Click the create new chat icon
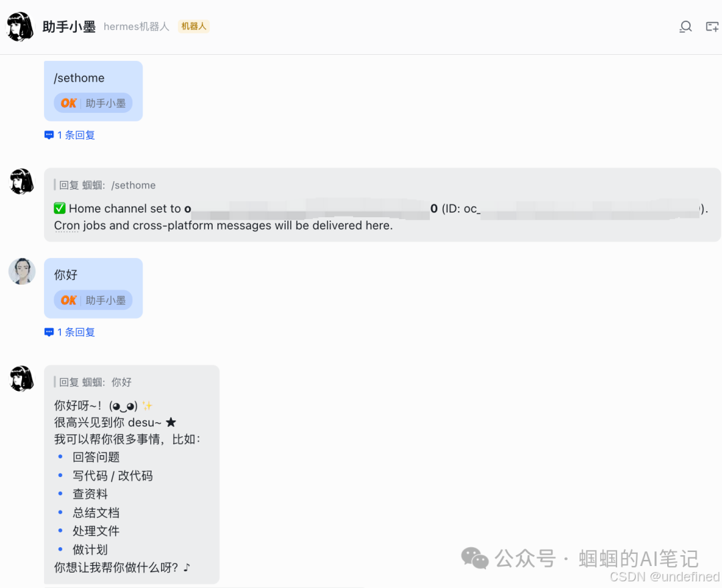This screenshot has width=722, height=588. [x=711, y=27]
